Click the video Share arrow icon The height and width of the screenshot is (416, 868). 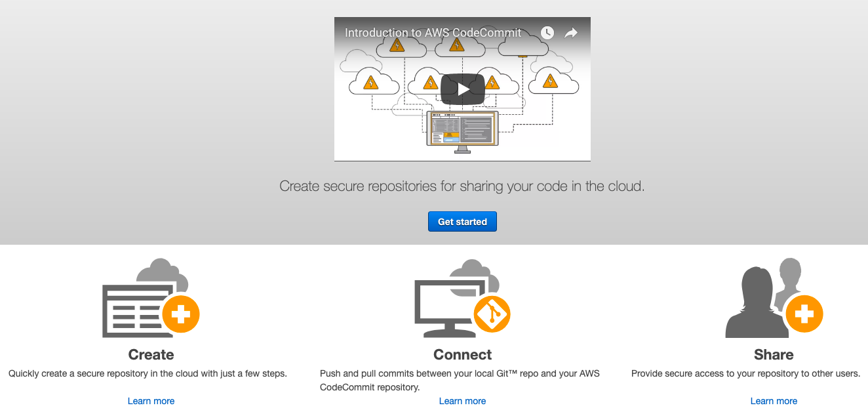[571, 33]
